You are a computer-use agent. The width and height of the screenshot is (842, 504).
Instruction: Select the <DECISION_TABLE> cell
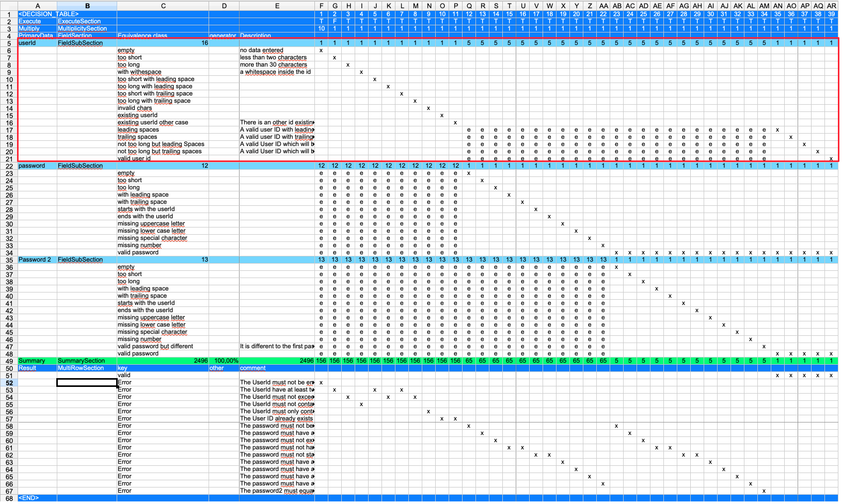pyautogui.click(x=37, y=14)
